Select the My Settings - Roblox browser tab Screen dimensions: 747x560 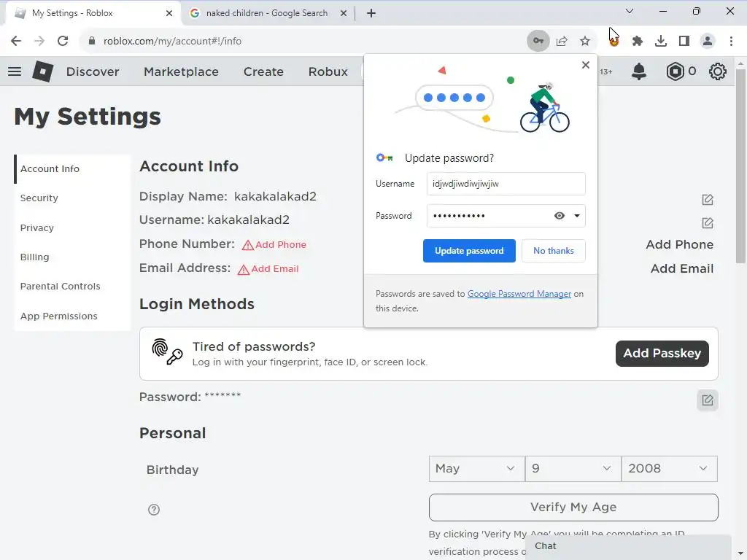[x=93, y=13]
